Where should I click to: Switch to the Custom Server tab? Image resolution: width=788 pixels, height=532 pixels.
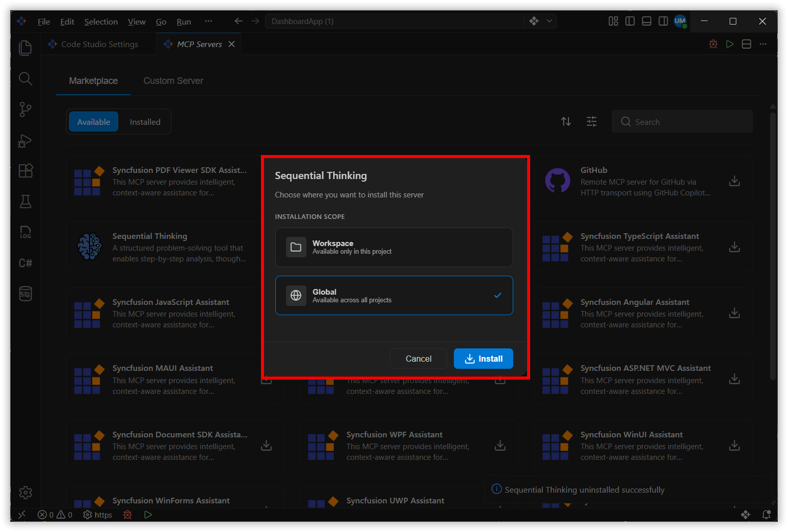tap(173, 81)
